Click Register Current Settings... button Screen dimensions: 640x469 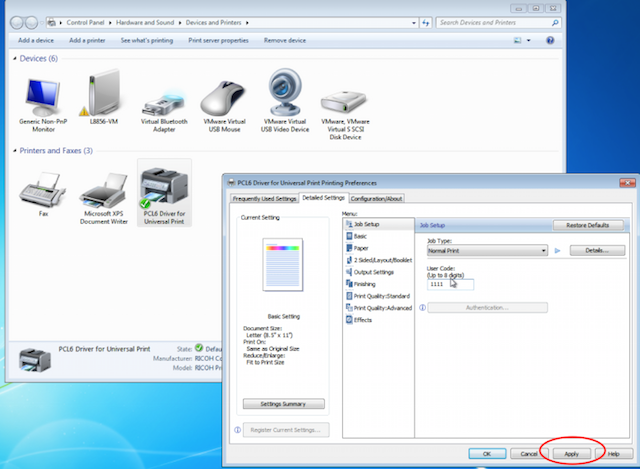(x=286, y=430)
